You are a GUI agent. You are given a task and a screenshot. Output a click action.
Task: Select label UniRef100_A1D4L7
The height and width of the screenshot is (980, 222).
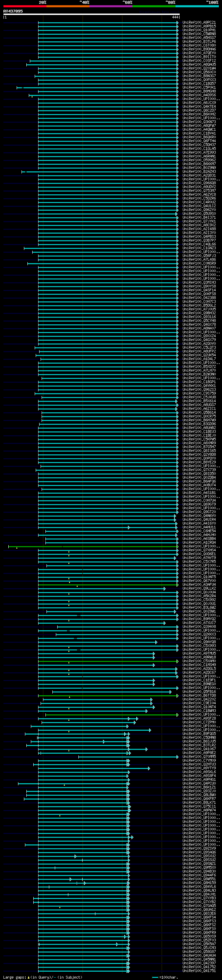(x=199, y=359)
